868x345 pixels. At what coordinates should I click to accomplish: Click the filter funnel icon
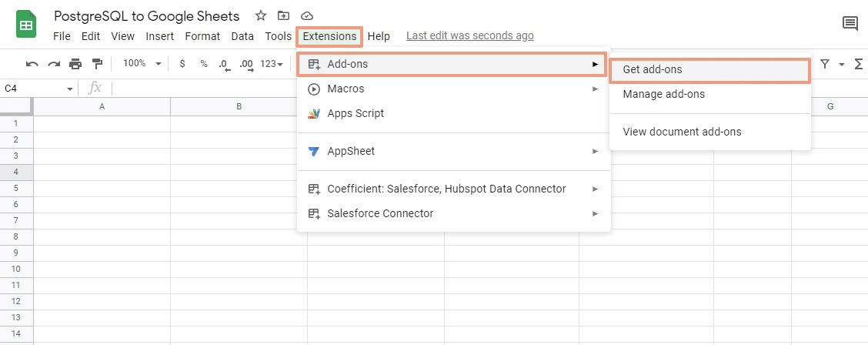(x=825, y=64)
